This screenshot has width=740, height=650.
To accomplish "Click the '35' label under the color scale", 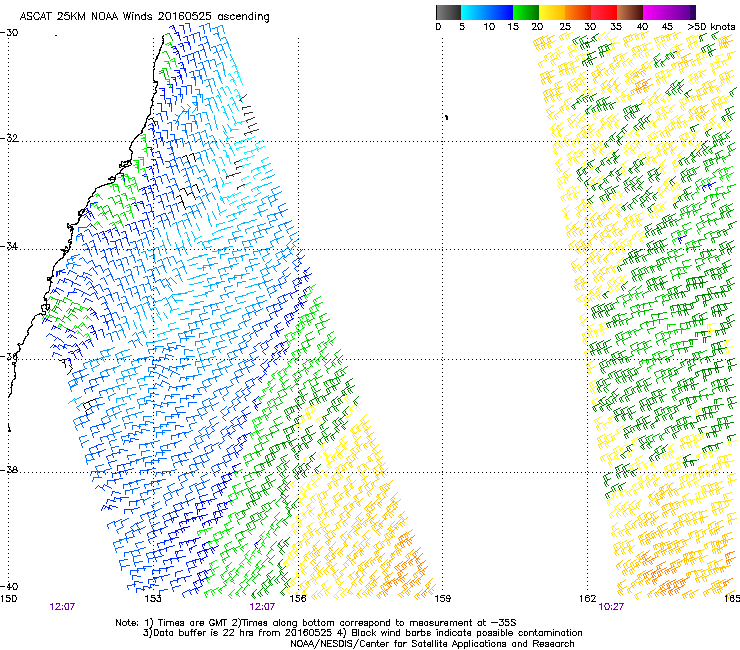I will (x=616, y=27).
